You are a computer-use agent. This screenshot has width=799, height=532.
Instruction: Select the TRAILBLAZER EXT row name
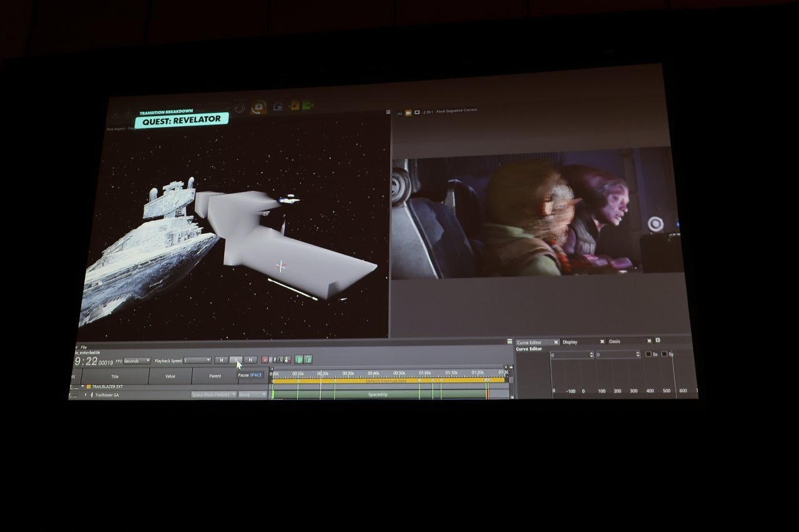(x=107, y=387)
